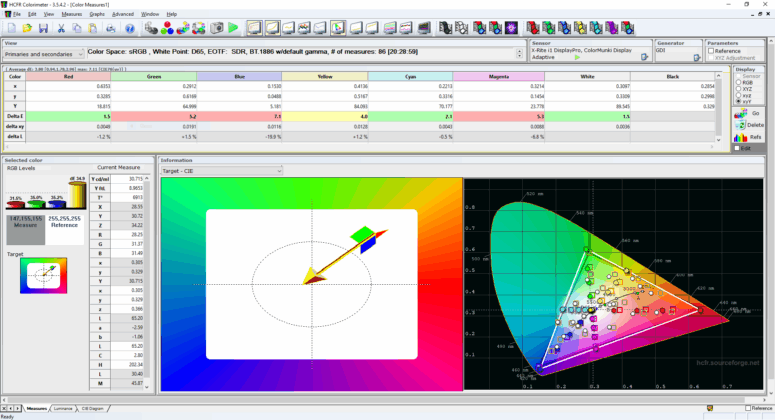Viewport: 775px width, 420px height.
Task: Click the Refs button
Action: [x=749, y=137]
